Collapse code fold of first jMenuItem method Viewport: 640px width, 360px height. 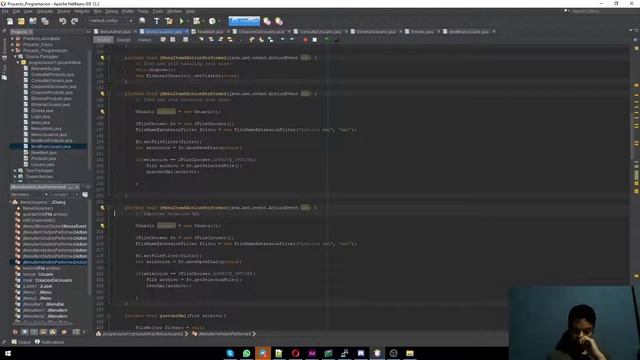click(x=109, y=58)
